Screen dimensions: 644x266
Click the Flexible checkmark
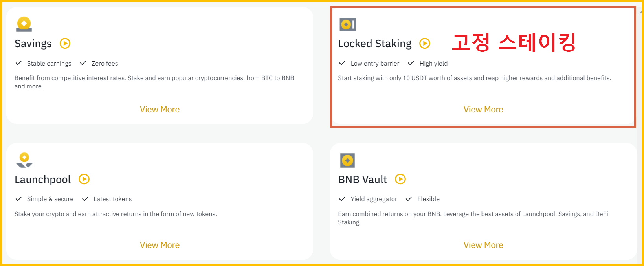409,199
